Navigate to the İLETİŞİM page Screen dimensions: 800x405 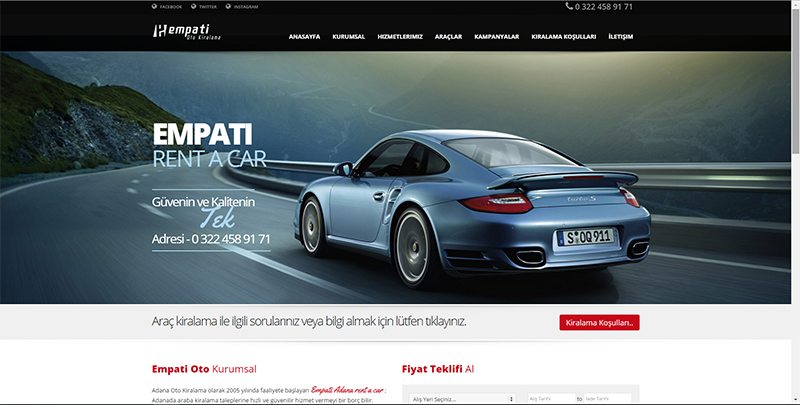620,36
